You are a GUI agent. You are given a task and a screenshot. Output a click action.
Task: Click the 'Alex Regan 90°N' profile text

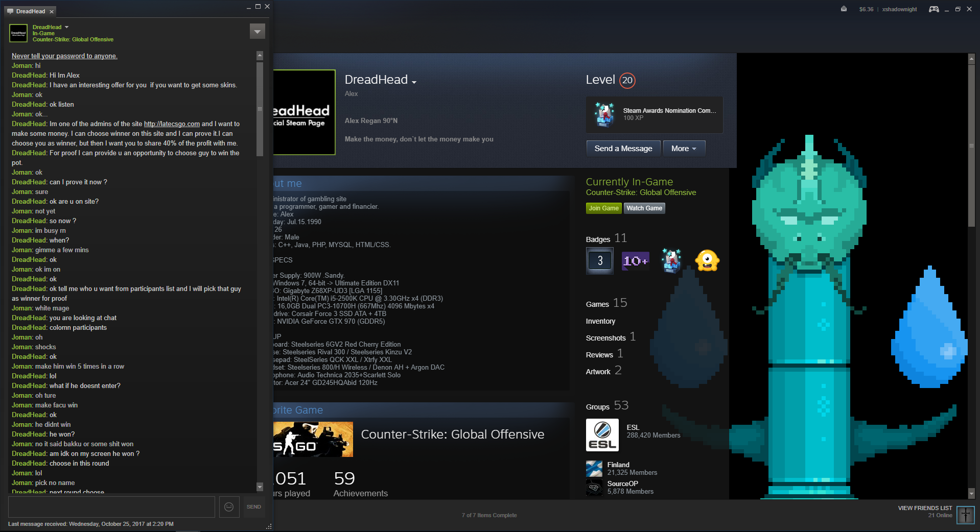click(371, 121)
